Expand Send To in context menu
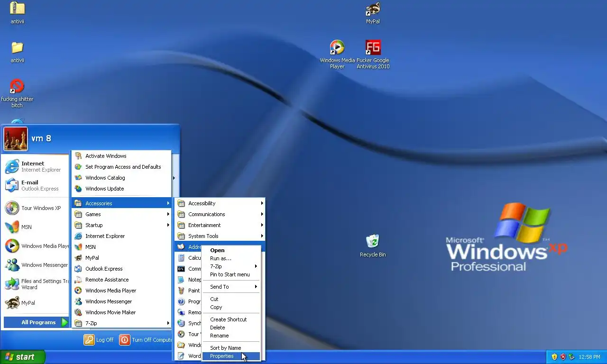The height and width of the screenshot is (364, 607). (231, 287)
